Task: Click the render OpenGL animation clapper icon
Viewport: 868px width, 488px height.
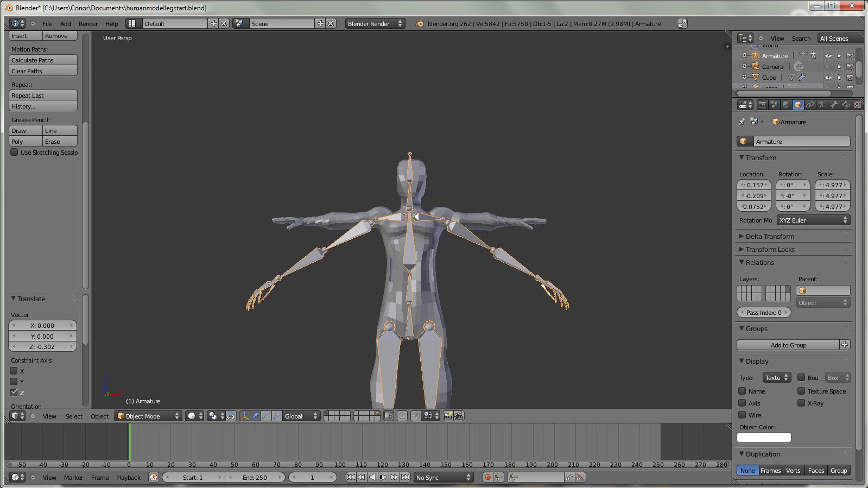Action: pos(459,416)
